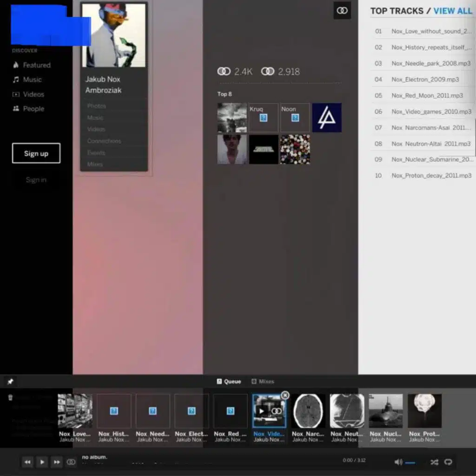Open People in Discover sidebar

[x=28, y=109]
